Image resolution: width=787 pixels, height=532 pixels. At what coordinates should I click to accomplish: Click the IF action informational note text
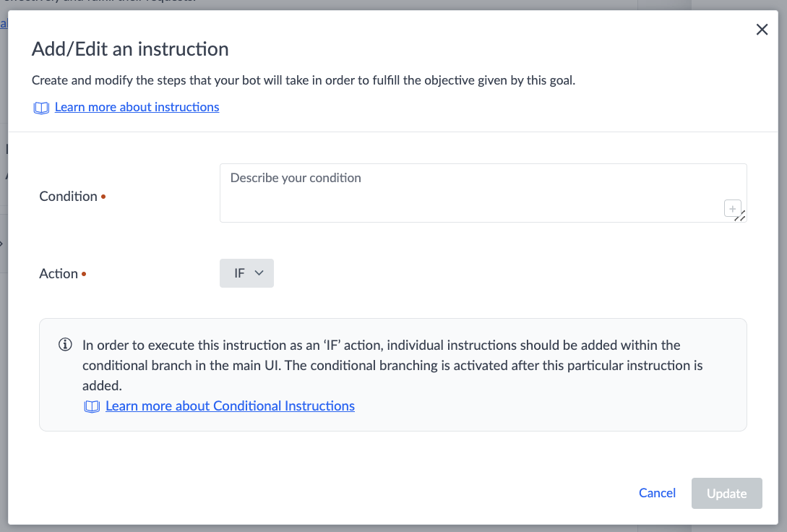click(392, 365)
